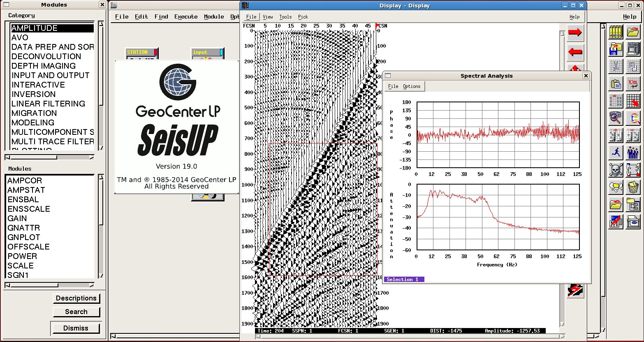Click the computer workstation icon
644x342 pixels.
tap(633, 49)
